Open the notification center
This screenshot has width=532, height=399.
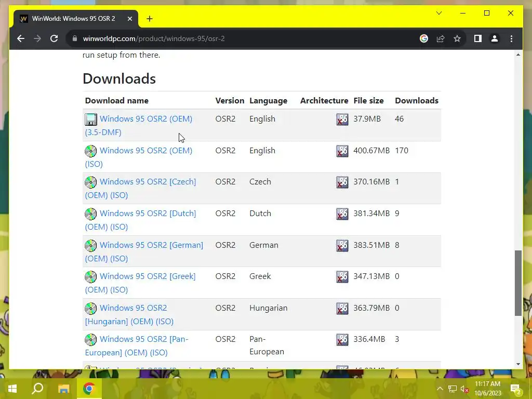pyautogui.click(x=515, y=389)
